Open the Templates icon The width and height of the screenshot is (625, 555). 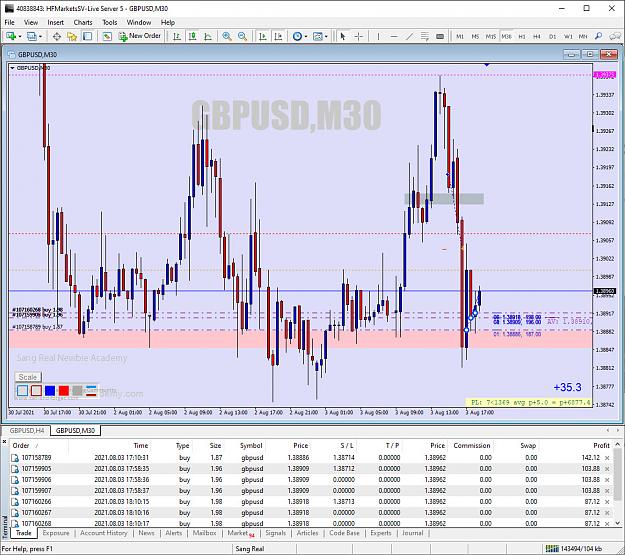click(x=318, y=36)
